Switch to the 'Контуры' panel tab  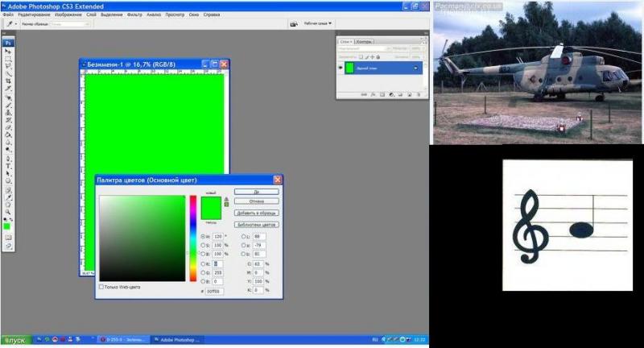pyautogui.click(x=364, y=41)
